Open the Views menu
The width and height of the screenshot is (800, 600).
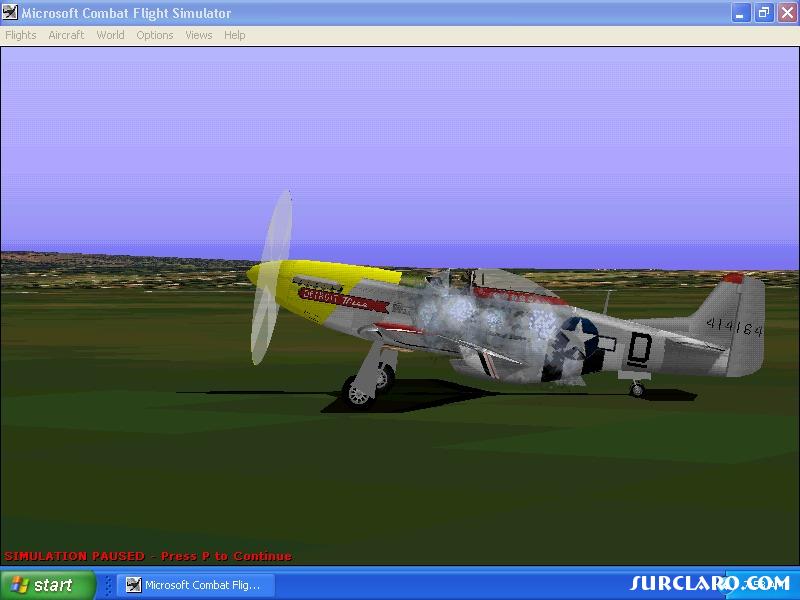(x=198, y=35)
